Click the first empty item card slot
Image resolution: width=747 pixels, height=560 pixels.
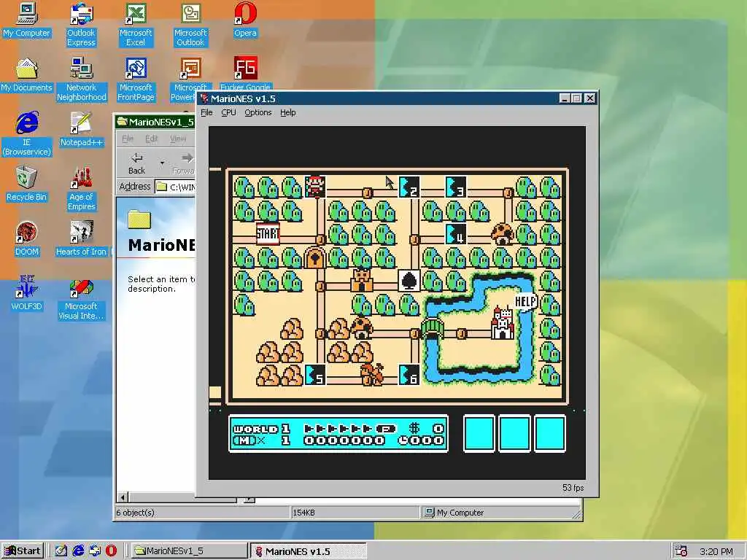tap(479, 433)
